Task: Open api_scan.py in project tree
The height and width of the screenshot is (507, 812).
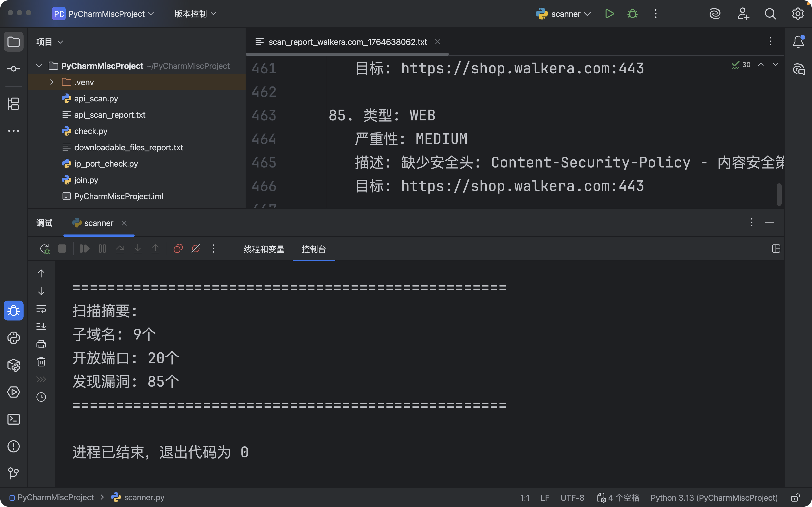Action: [96, 99]
